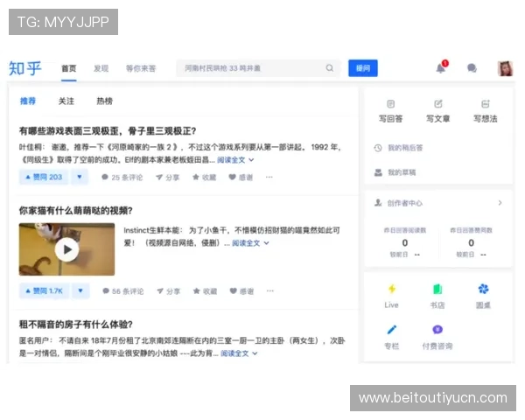This screenshot has height=420, width=525.
Task: Open the 书店 bookstore icon
Action: (437, 289)
